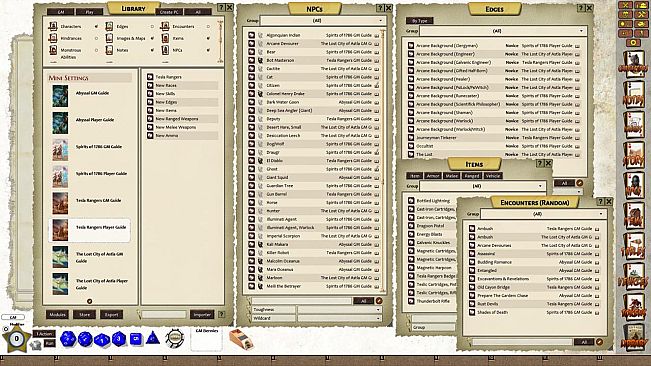
Task: Open the Story sidebar card
Action: 634,155
